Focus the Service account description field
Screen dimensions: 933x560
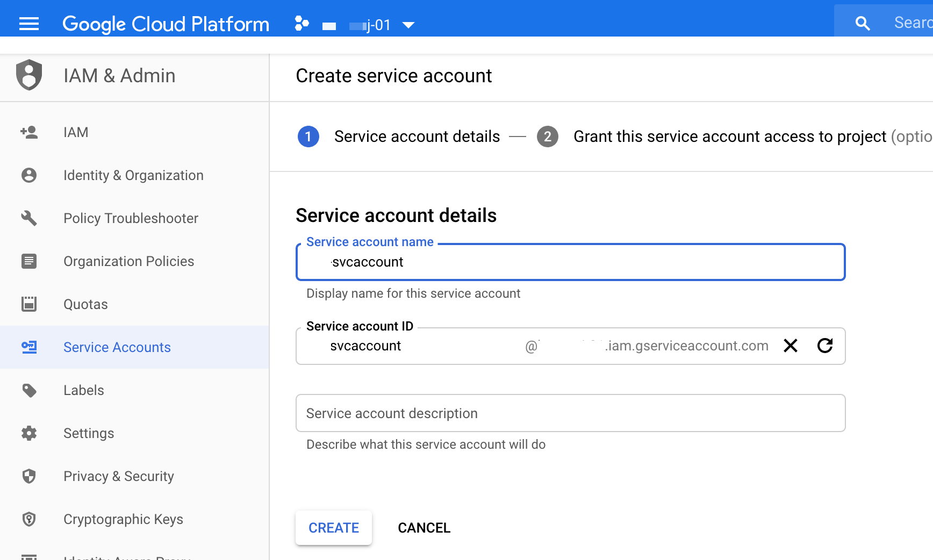coord(570,413)
